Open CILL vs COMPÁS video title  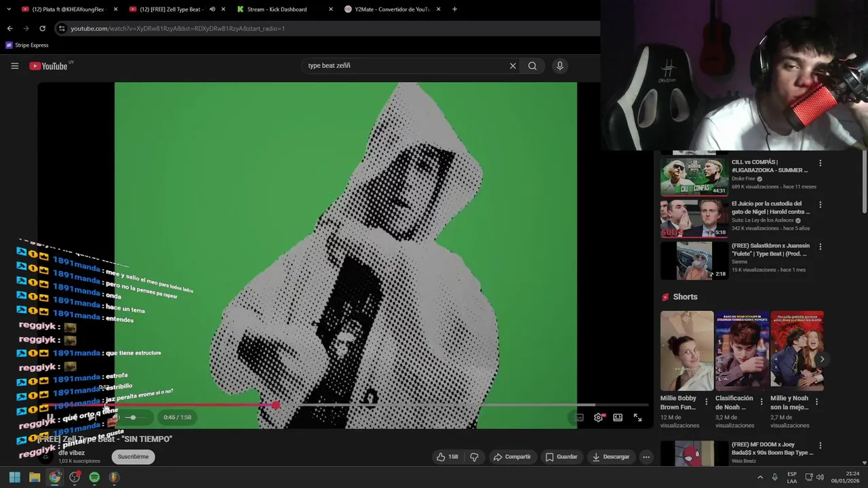coord(770,166)
